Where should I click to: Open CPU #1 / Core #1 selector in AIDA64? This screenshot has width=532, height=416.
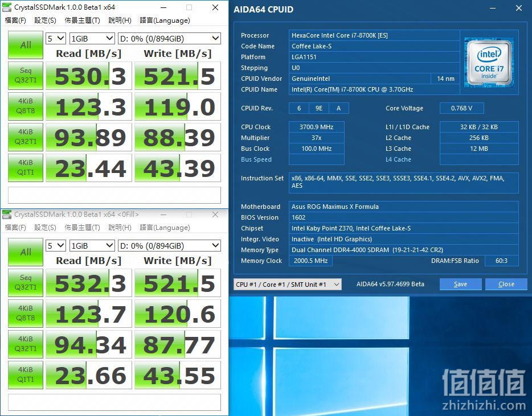pos(288,285)
